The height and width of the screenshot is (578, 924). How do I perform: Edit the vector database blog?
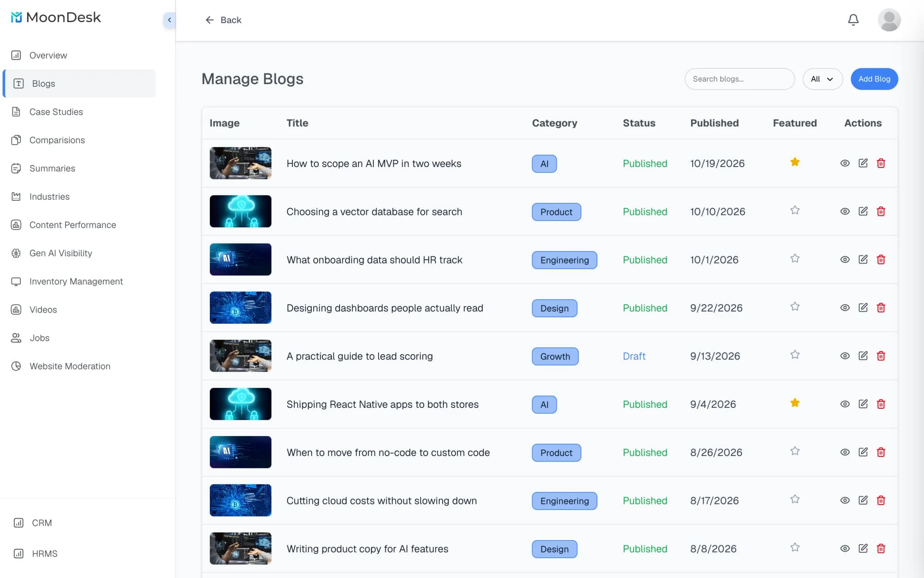pyautogui.click(x=863, y=211)
